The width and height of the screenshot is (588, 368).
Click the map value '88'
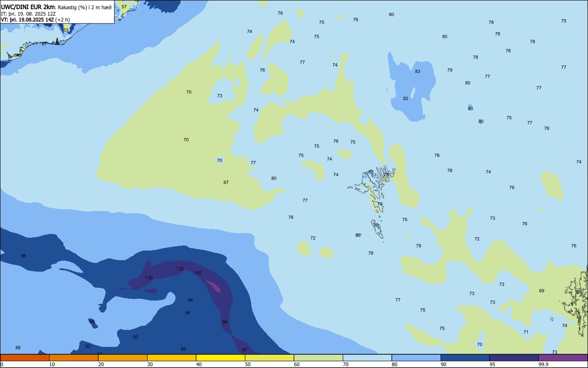(18, 348)
